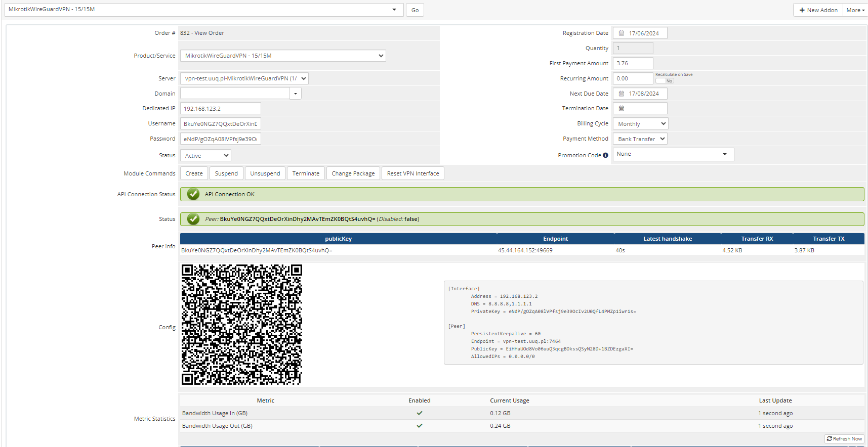Click the Quantity field

(x=633, y=48)
